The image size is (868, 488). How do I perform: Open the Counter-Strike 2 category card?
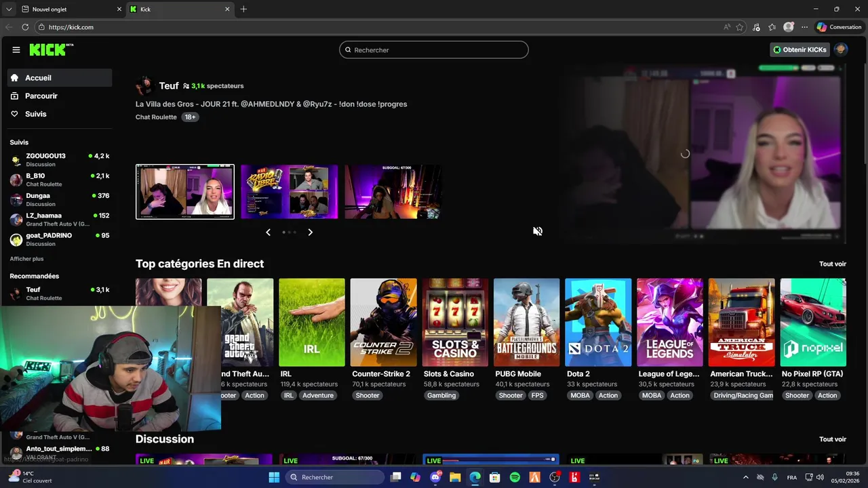pyautogui.click(x=384, y=323)
